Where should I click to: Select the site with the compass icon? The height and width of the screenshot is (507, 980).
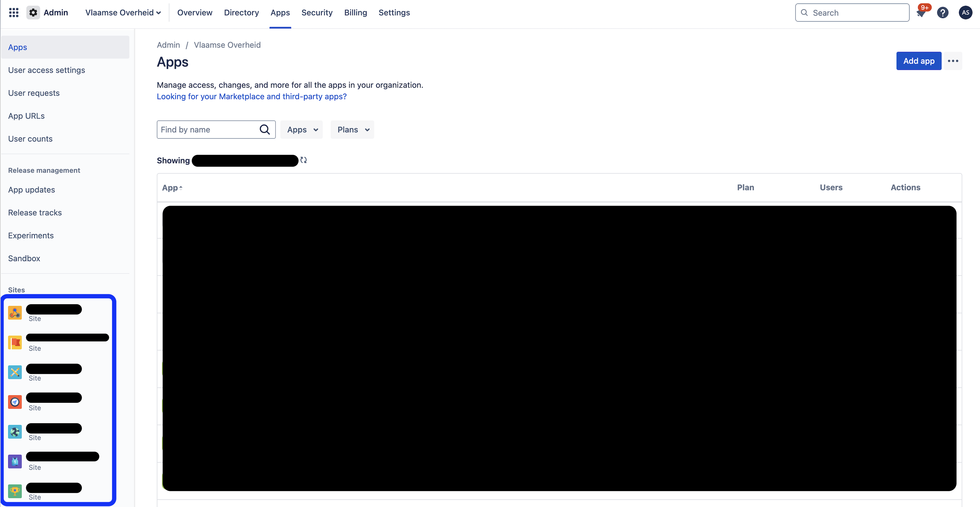(x=15, y=402)
